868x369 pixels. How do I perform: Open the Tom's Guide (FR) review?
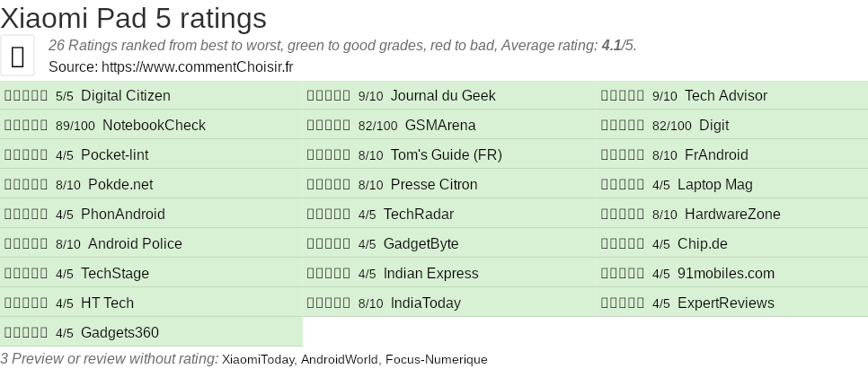coord(446,155)
